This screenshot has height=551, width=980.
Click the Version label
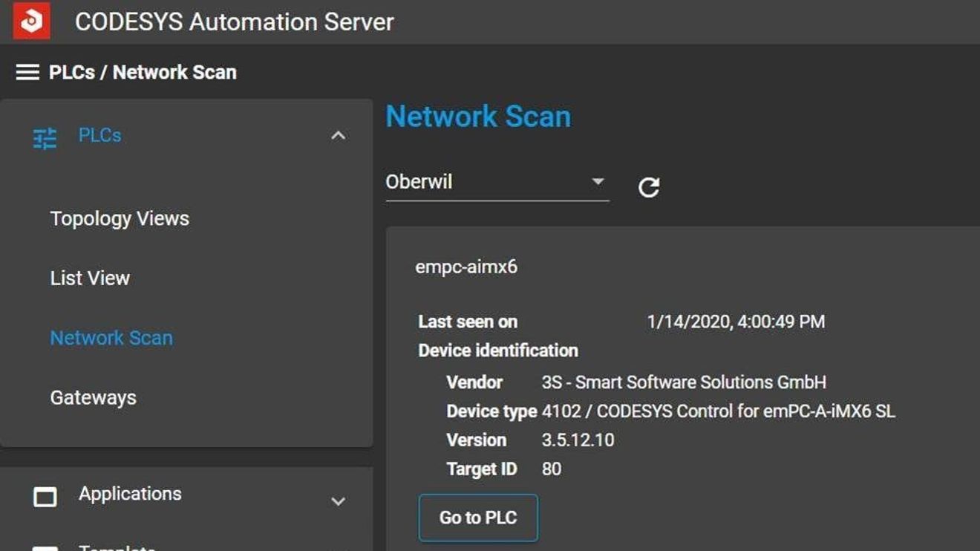tap(476, 440)
